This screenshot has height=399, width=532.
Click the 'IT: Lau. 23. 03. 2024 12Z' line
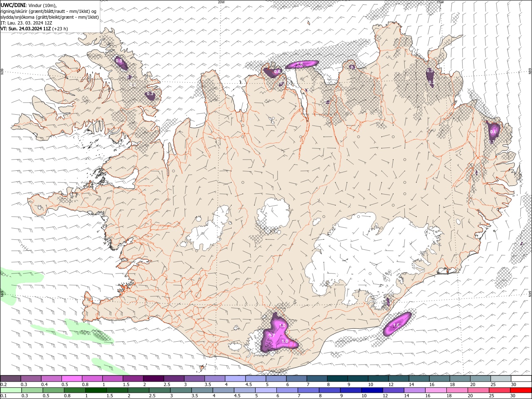coord(26,23)
